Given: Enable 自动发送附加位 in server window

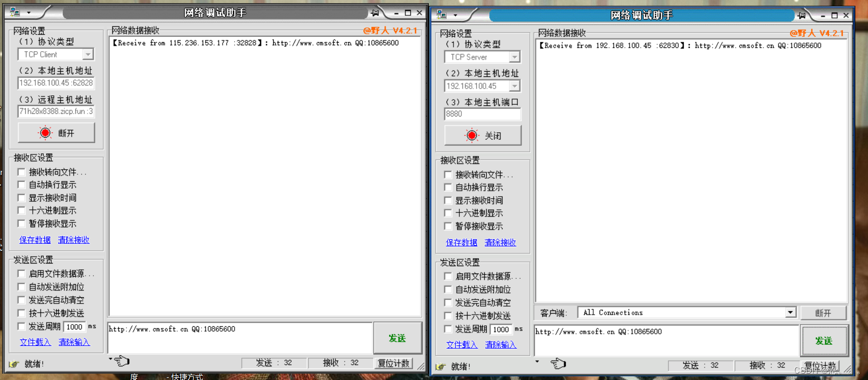Looking at the screenshot, I should click(448, 289).
